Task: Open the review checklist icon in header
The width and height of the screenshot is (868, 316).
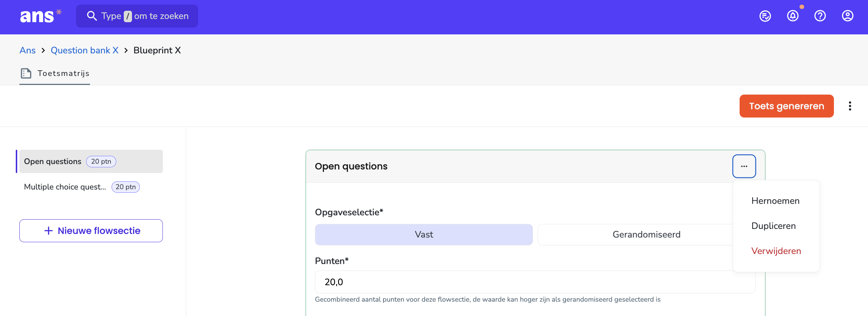Action: coord(765,16)
